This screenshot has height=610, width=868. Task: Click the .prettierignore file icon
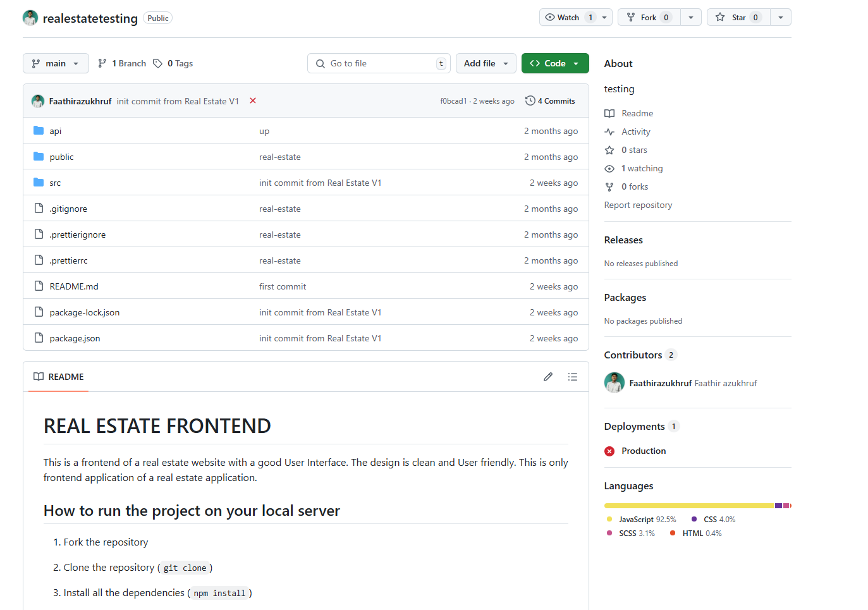click(39, 235)
